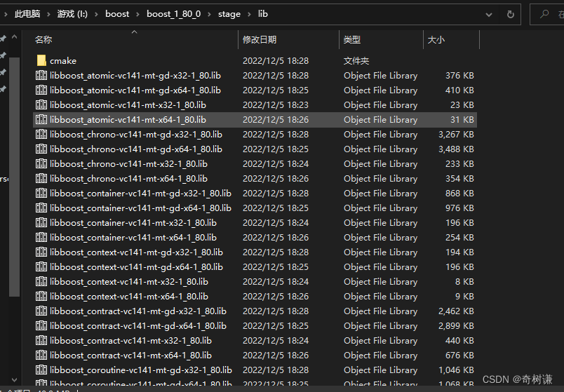Click the cmake folder name

[63, 61]
